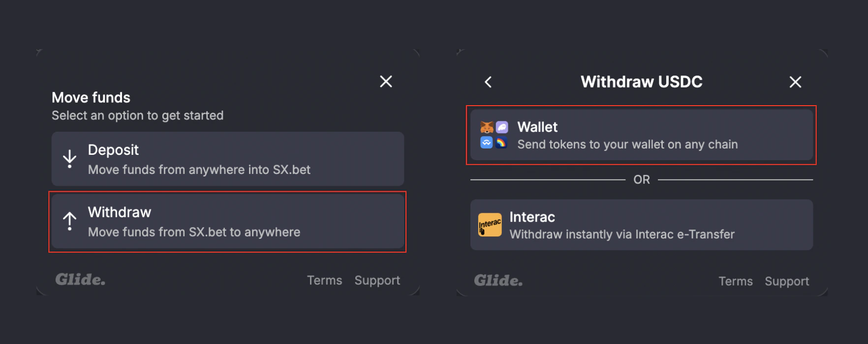Open Terms link in Move funds dialog
This screenshot has width=868, height=344.
(324, 280)
